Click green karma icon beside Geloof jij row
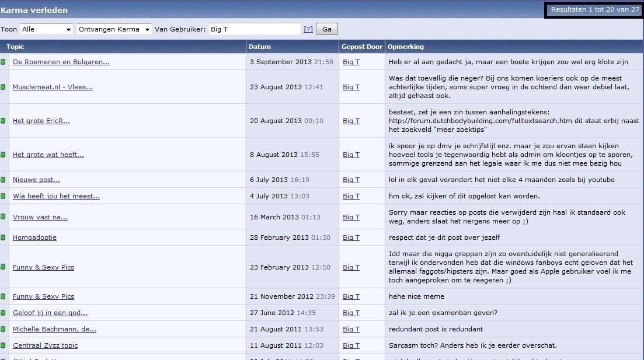 (3, 313)
